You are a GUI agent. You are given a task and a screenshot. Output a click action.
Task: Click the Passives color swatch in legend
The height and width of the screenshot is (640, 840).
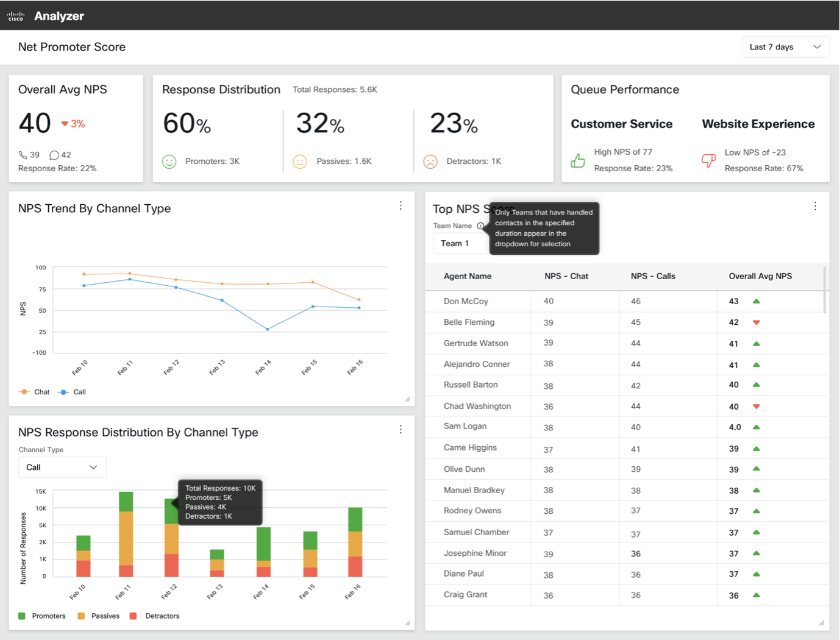pyautogui.click(x=81, y=616)
